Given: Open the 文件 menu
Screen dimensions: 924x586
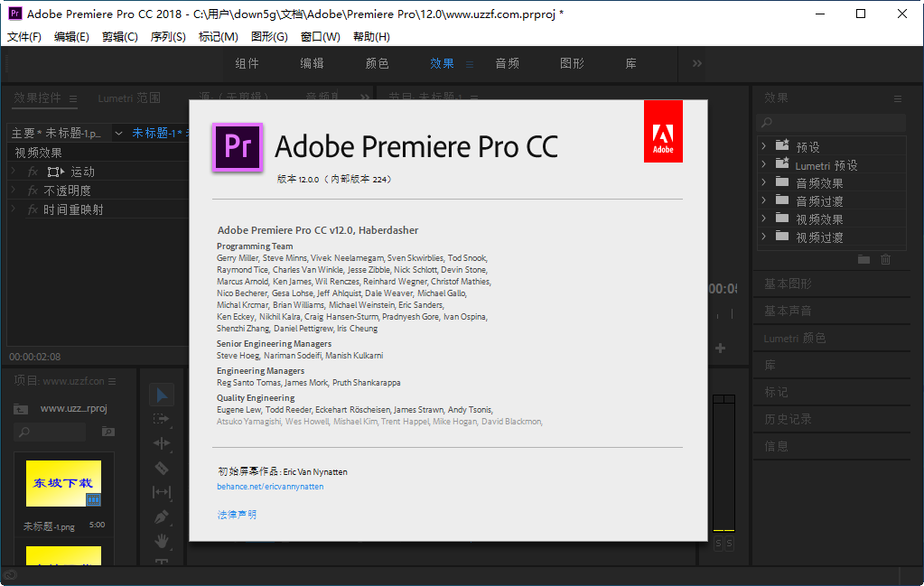Looking at the screenshot, I should pyautogui.click(x=22, y=37).
